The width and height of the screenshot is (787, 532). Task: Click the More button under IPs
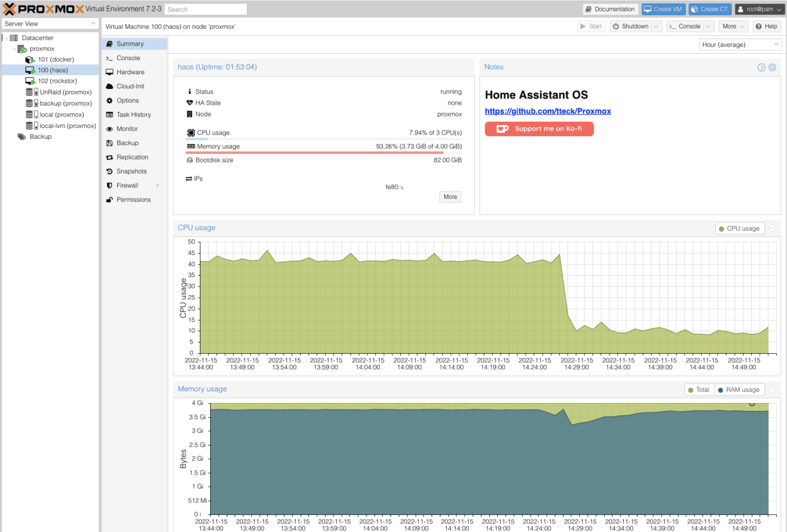[x=450, y=197]
